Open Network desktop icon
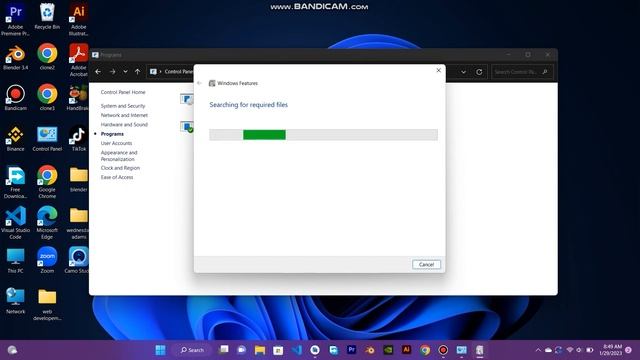Viewport: 640px width, 360px height. pos(16,301)
